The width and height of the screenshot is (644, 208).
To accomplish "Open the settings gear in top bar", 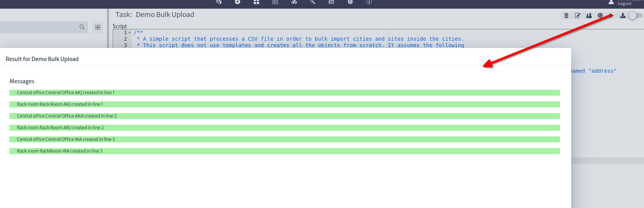I will (350, 2).
